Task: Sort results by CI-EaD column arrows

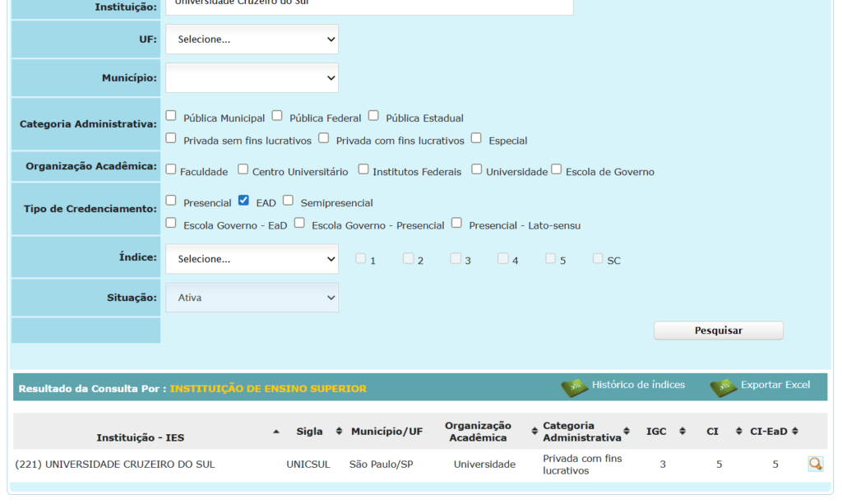Action: [x=794, y=432]
